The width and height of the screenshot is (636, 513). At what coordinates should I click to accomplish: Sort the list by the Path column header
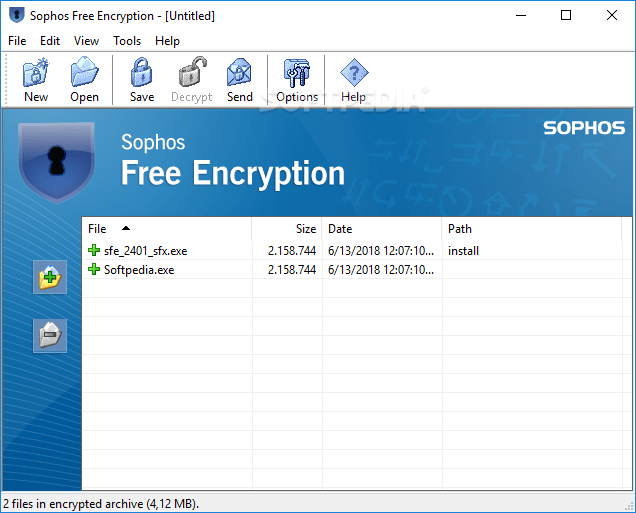[x=531, y=229]
